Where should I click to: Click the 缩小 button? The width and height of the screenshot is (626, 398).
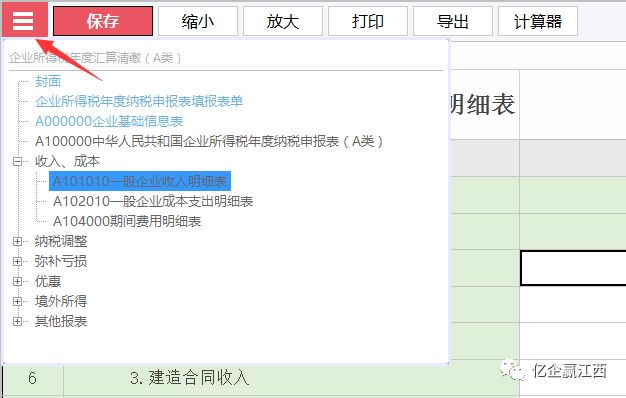click(x=198, y=21)
